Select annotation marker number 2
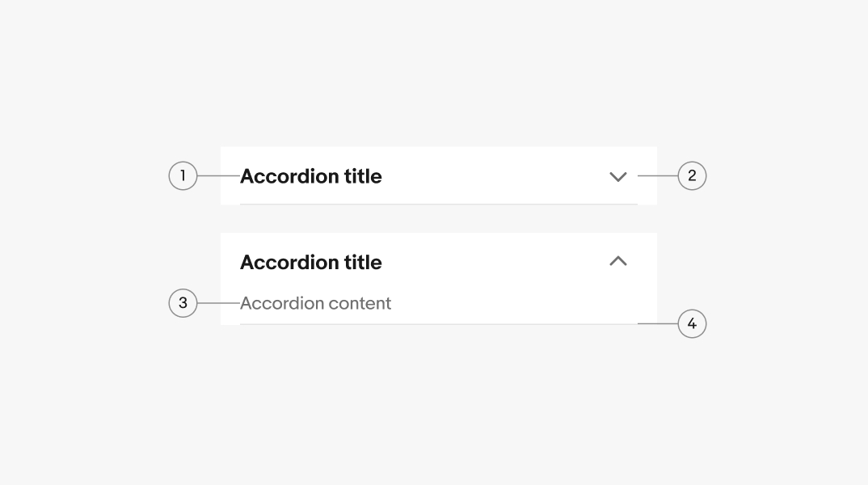This screenshot has width=868, height=485. tap(692, 175)
